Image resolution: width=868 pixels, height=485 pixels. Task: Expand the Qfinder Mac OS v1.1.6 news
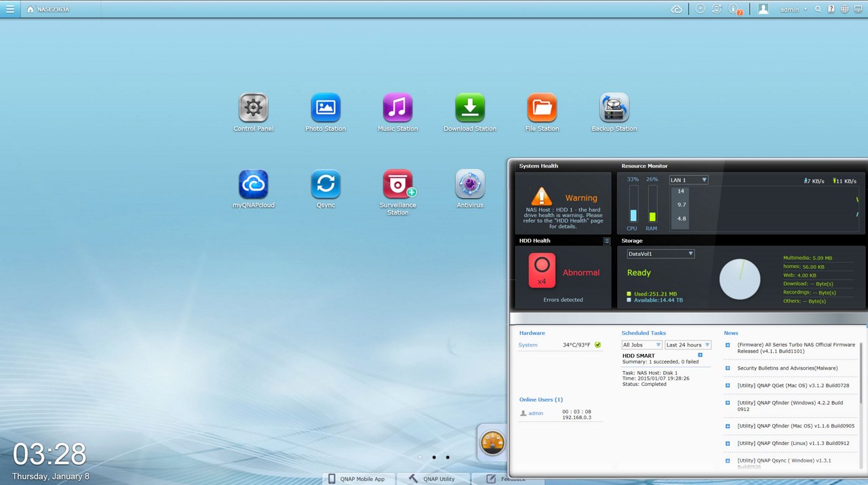728,426
